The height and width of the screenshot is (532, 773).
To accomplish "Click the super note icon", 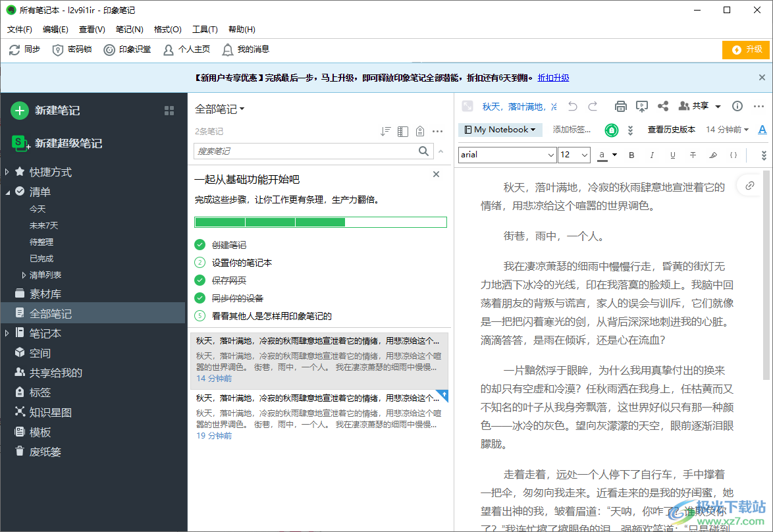I will click(19, 143).
